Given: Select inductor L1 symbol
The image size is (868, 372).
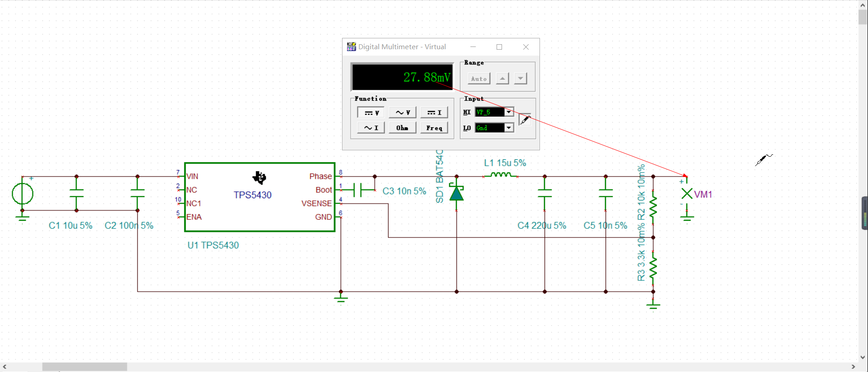Looking at the screenshot, I should (500, 175).
